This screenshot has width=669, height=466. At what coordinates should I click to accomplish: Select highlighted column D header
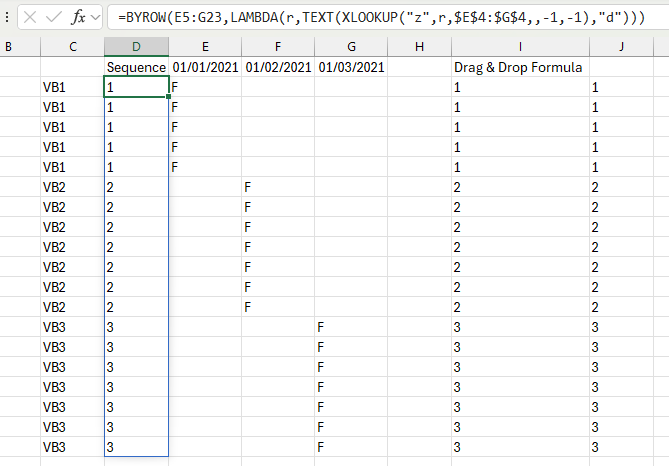click(x=136, y=47)
